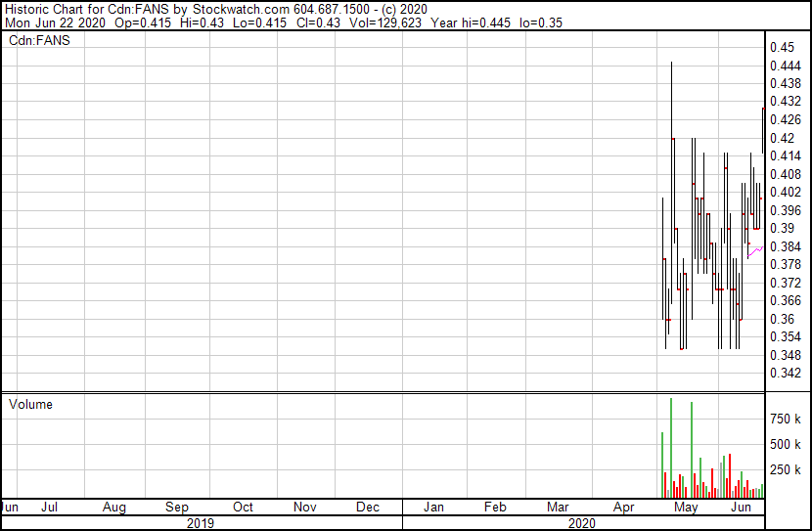Select the 0.354 price axis value
This screenshot has width=812, height=531.
[786, 337]
